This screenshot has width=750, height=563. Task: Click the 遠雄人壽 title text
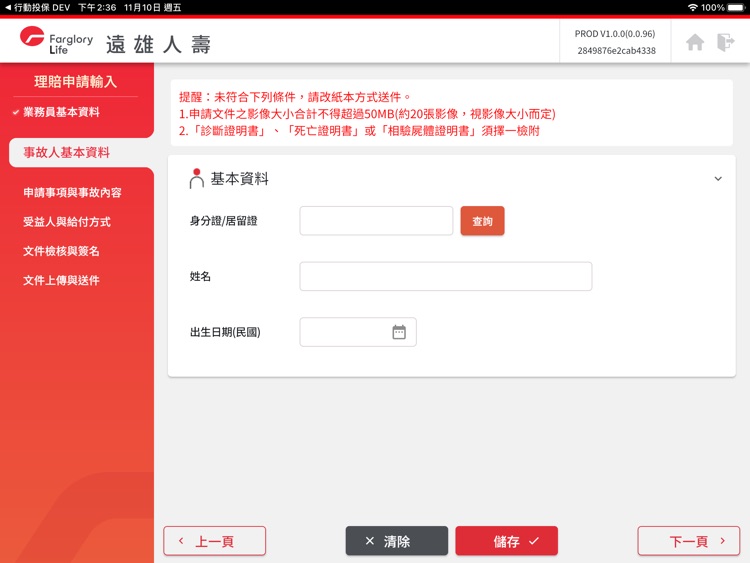(158, 44)
